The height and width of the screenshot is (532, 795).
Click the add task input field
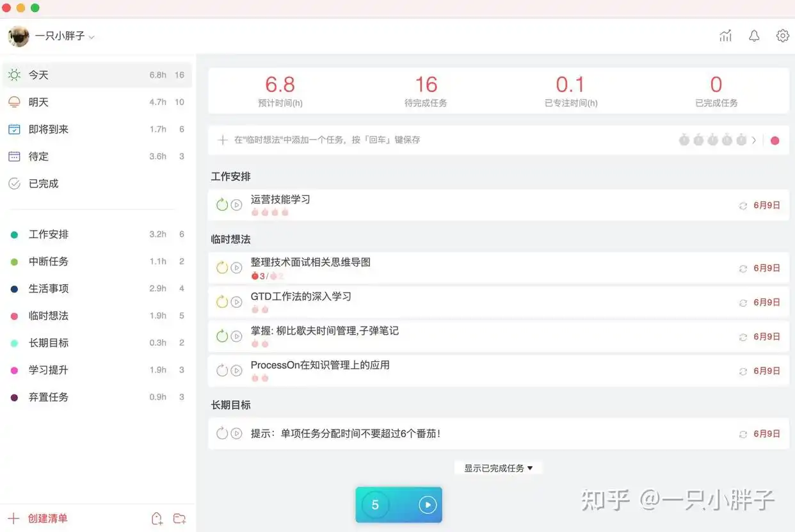tap(416, 140)
